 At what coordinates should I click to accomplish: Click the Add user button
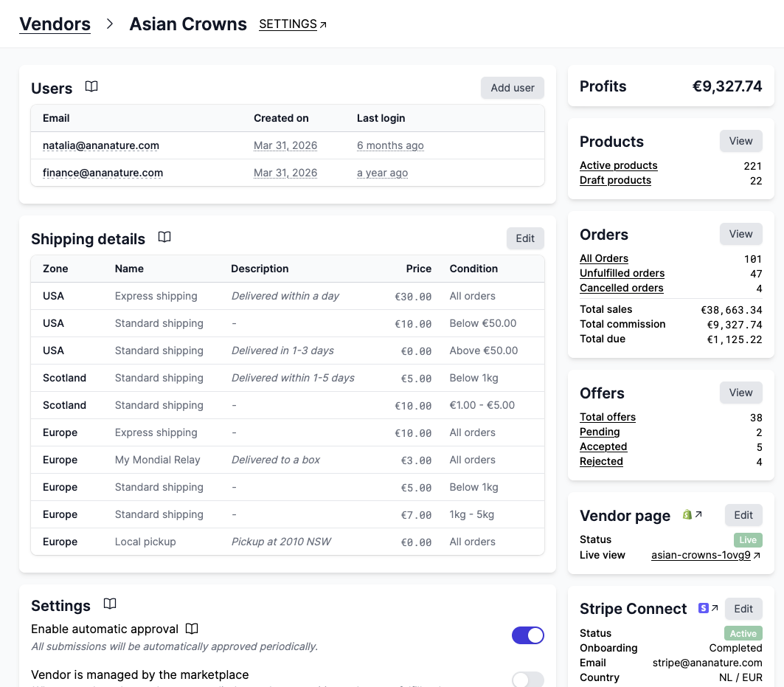[x=513, y=88]
